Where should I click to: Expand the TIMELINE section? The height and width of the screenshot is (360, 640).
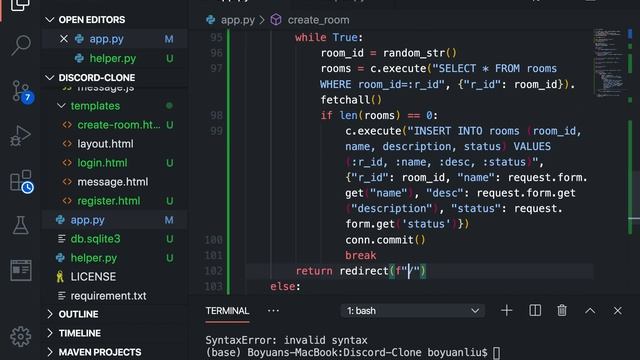50,333
